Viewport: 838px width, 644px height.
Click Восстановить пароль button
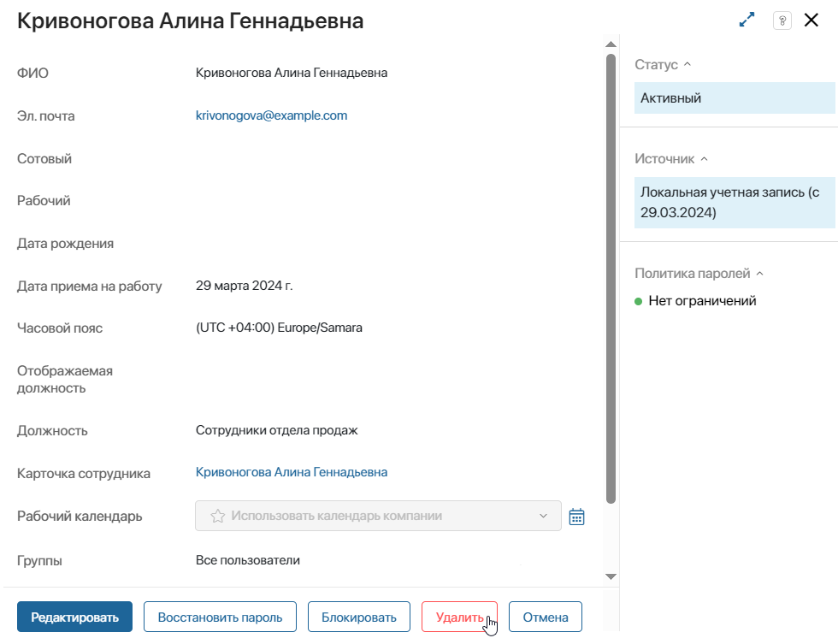click(x=220, y=617)
